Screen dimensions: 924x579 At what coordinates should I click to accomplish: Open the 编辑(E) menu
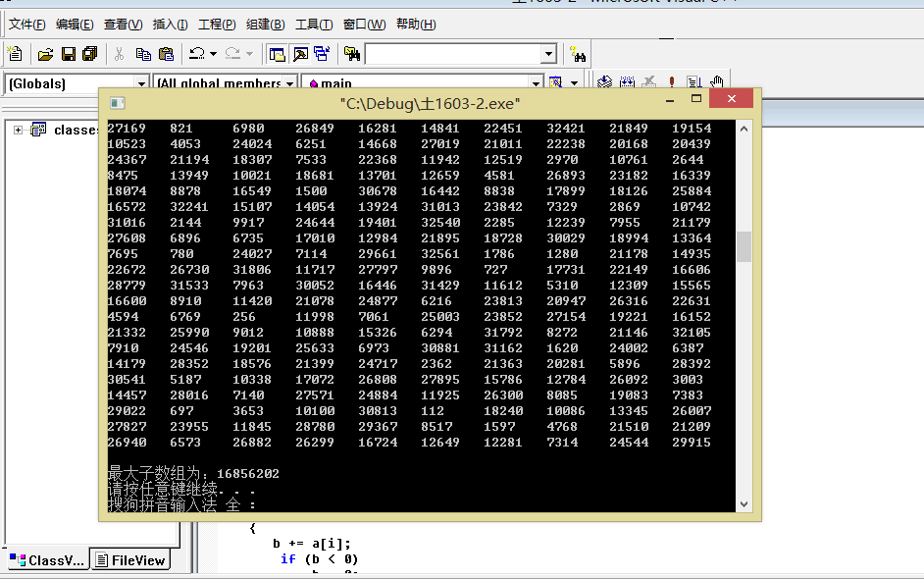tap(75, 25)
